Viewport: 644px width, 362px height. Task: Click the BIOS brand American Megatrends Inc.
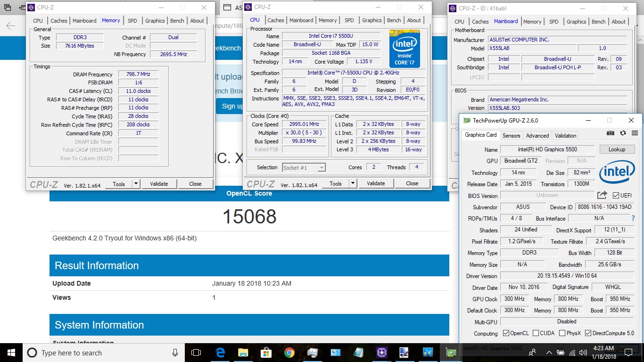click(557, 99)
